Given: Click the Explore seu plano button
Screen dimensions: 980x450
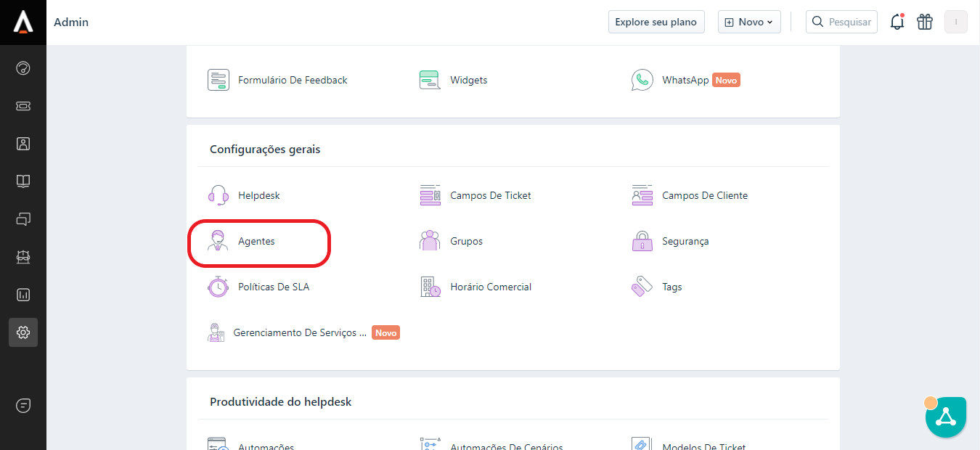Looking at the screenshot, I should point(656,22).
